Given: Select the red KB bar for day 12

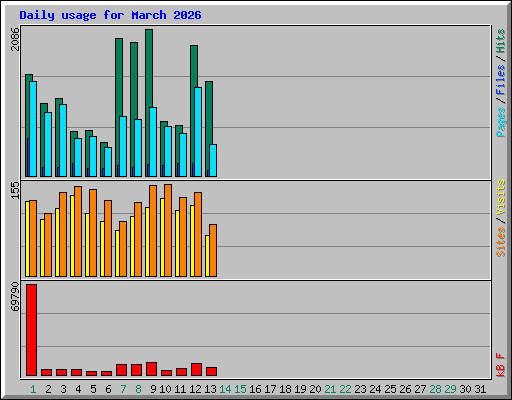Looking at the screenshot, I should (196, 369).
